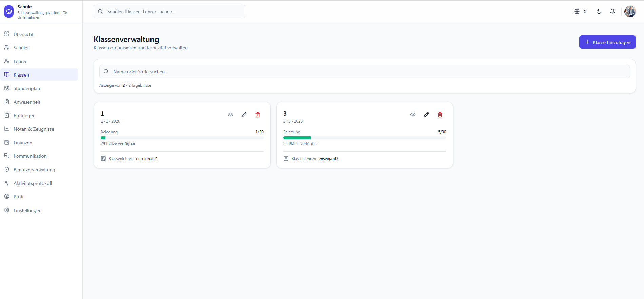Edit class 3 with pencil icon

426,115
